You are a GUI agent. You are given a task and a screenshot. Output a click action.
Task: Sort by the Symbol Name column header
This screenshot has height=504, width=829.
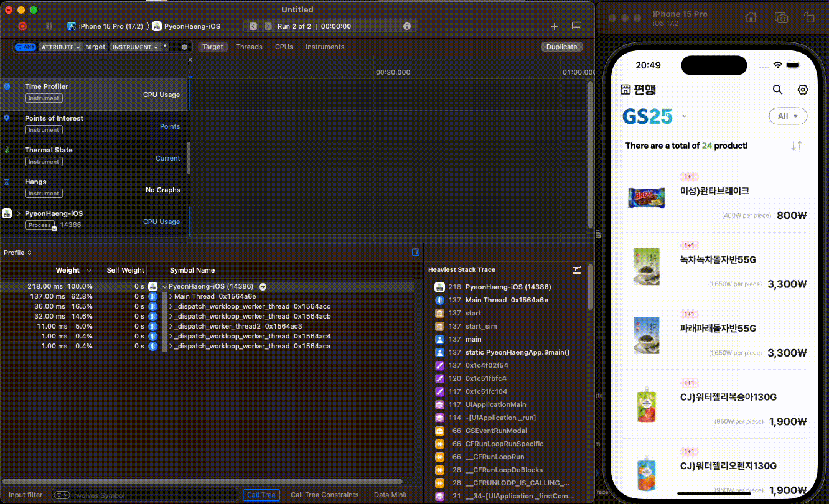pyautogui.click(x=192, y=270)
